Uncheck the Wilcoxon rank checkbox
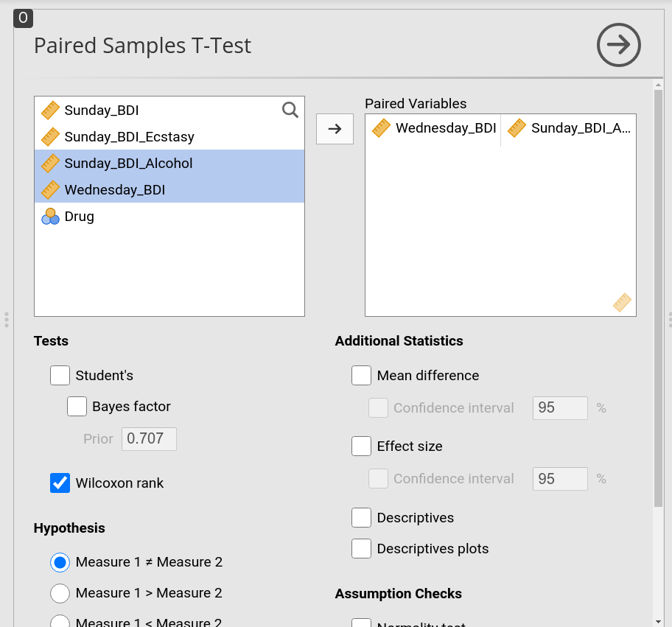This screenshot has width=672, height=627. (x=60, y=483)
